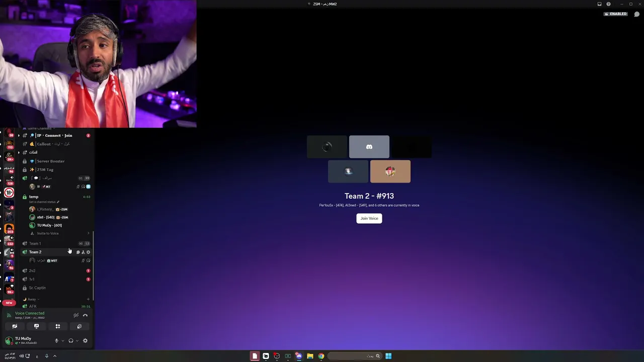
Task: Open the temp voice channel
Action: (55, 197)
